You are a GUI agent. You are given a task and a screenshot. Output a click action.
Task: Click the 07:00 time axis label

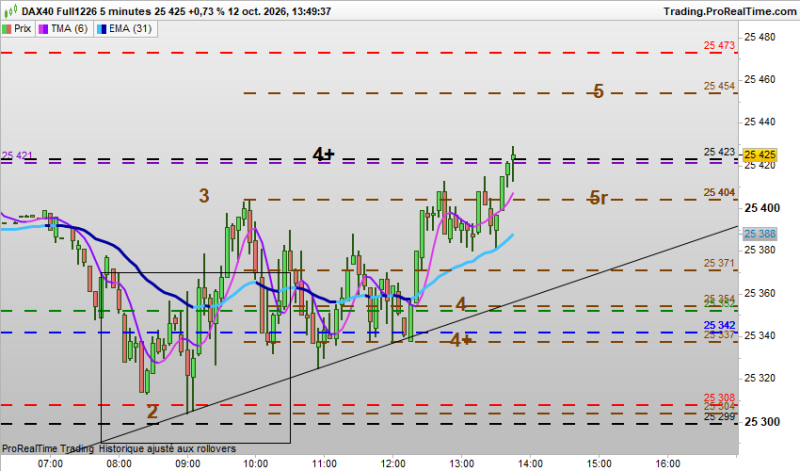click(x=51, y=463)
